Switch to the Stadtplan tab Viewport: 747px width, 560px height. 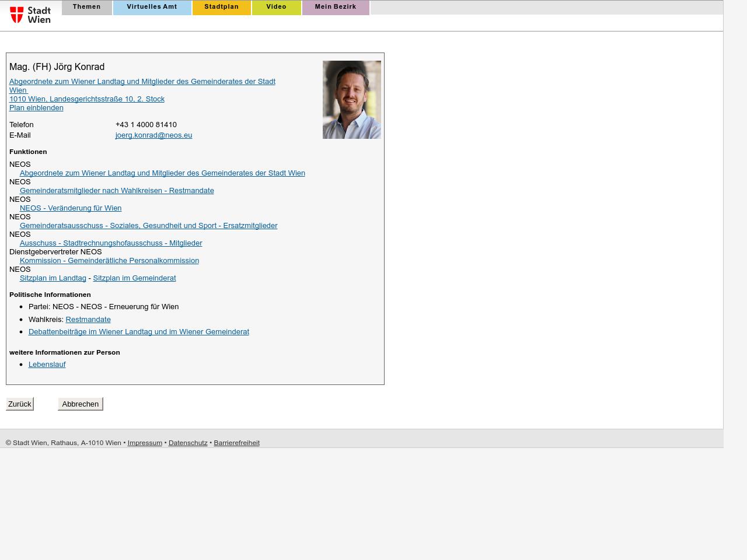click(222, 8)
